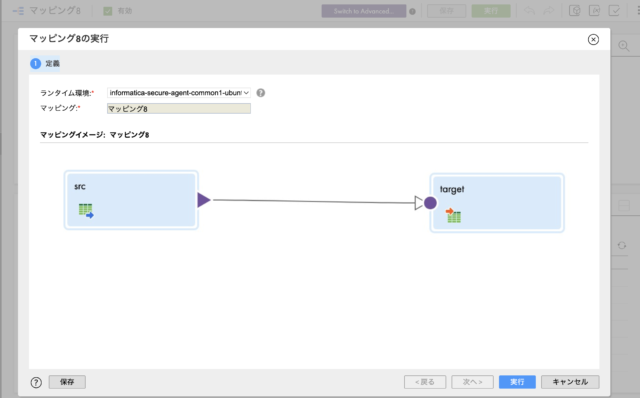Click the target table icon
The width and height of the screenshot is (640, 398).
click(453, 215)
